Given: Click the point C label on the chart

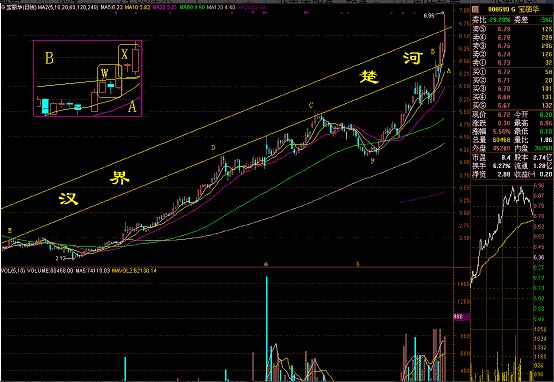Looking at the screenshot, I should pos(311,105).
